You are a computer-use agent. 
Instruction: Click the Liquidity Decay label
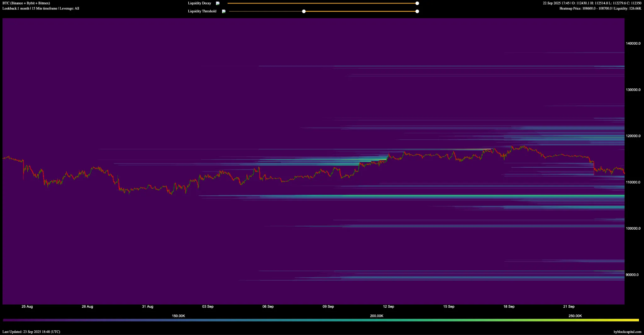click(x=199, y=3)
